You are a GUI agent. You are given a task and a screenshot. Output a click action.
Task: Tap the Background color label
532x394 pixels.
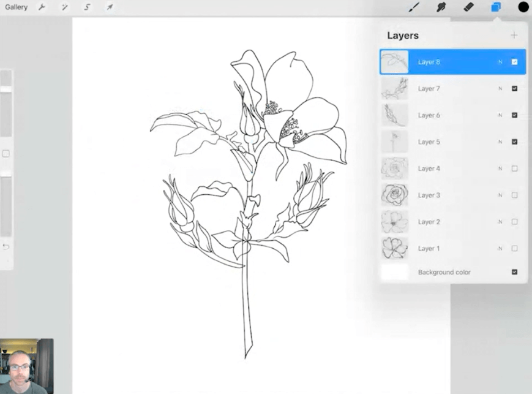(444, 272)
